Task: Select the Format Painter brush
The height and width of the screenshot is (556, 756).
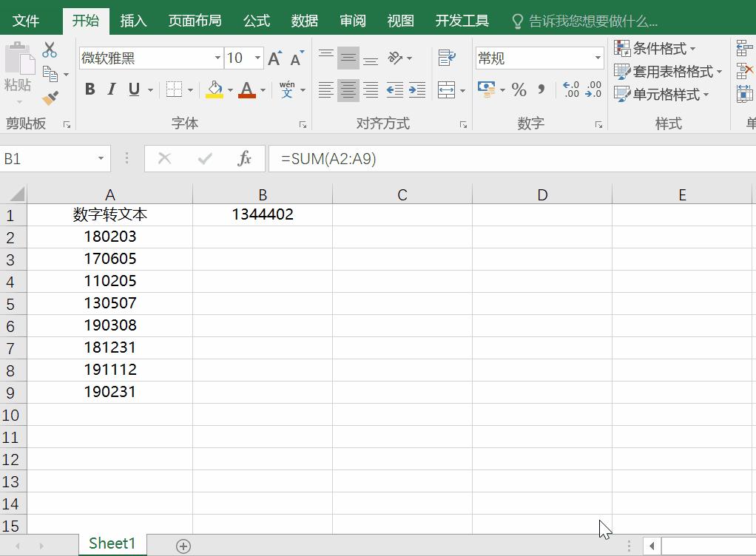Action: coord(50,98)
